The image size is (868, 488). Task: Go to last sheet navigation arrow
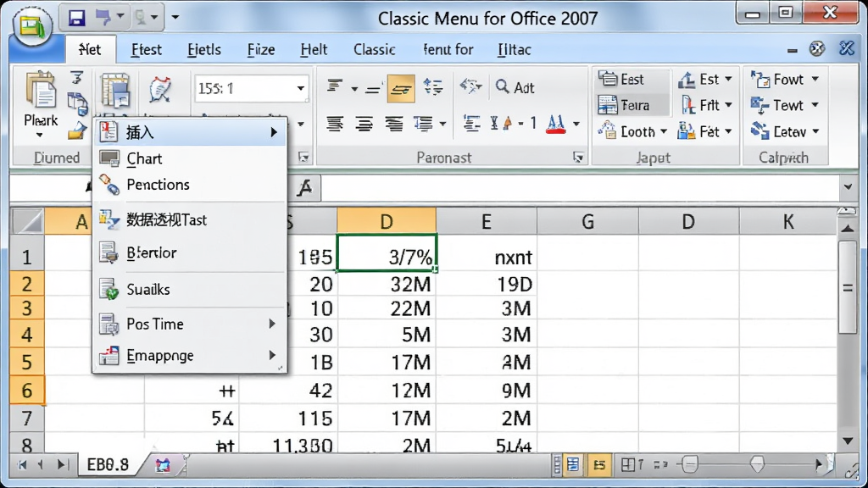(62, 465)
